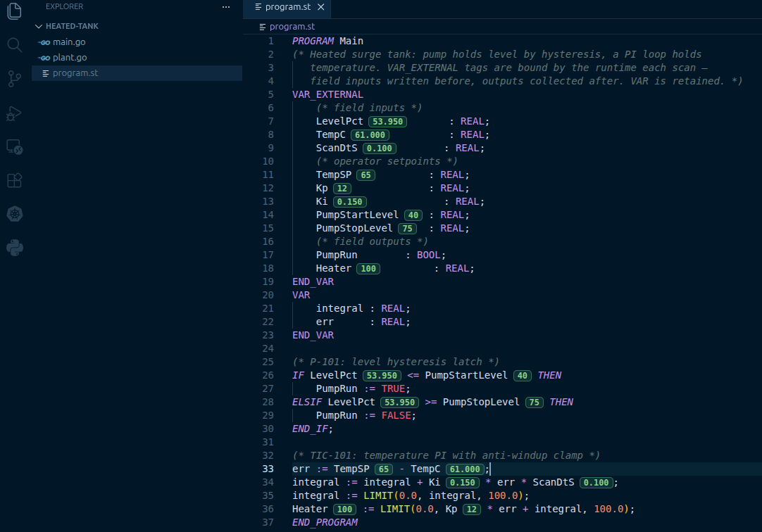Select program.st in the explorer tree

[137, 72]
